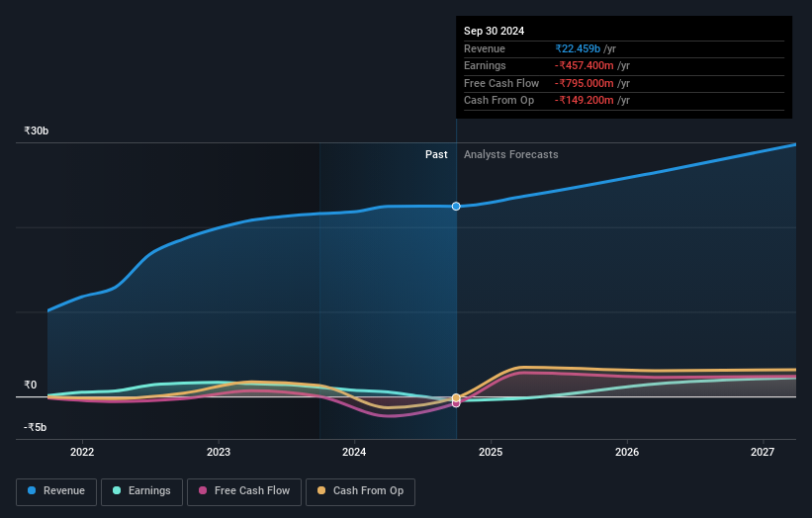Click the Sep 30 2024 tooltip date
The height and width of the screenshot is (518, 812).
[495, 31]
